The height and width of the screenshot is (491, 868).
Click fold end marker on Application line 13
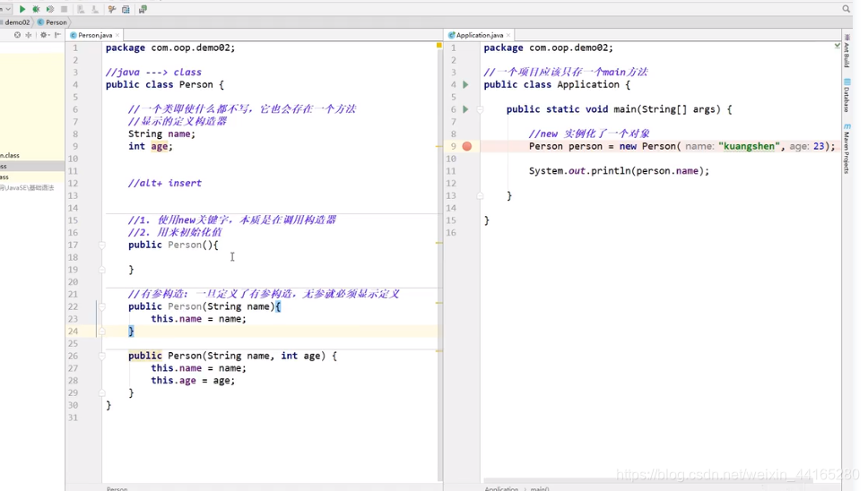coord(480,195)
